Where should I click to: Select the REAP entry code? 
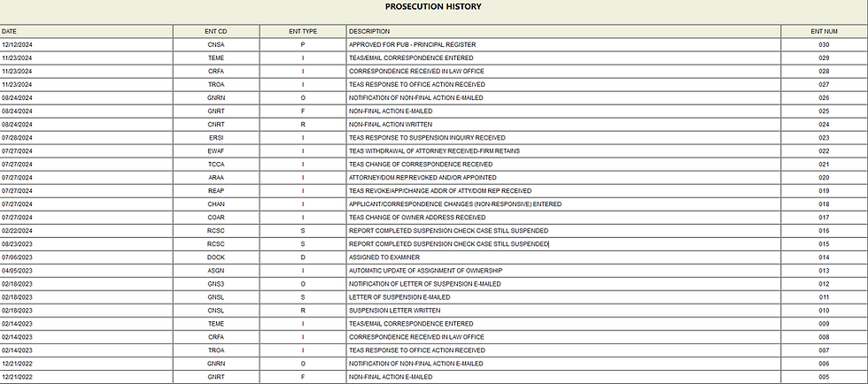point(216,191)
